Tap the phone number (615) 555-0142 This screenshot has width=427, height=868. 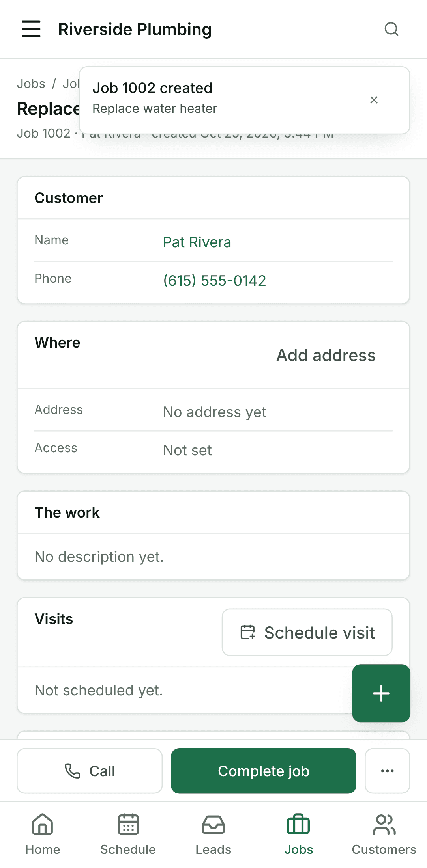[x=215, y=280]
